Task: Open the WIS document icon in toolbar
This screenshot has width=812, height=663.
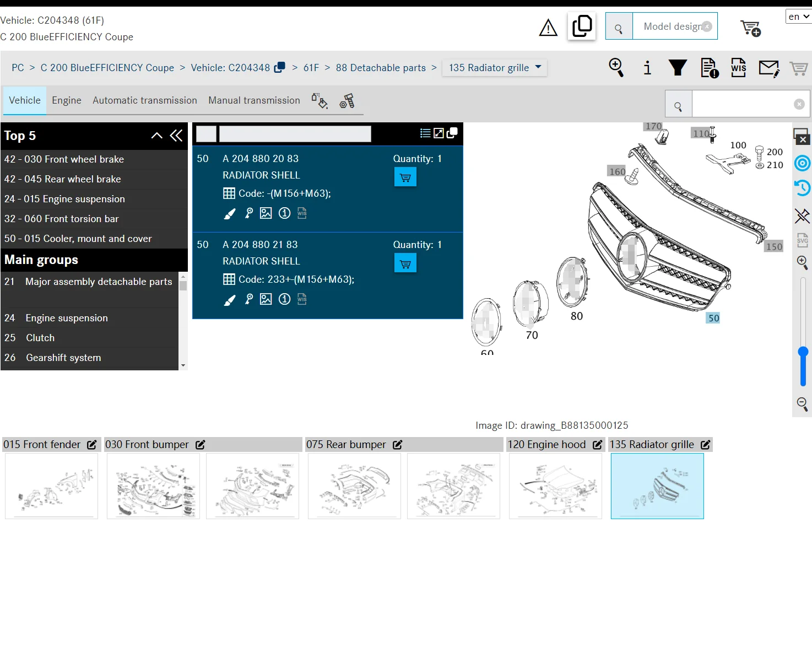Action: tap(738, 68)
